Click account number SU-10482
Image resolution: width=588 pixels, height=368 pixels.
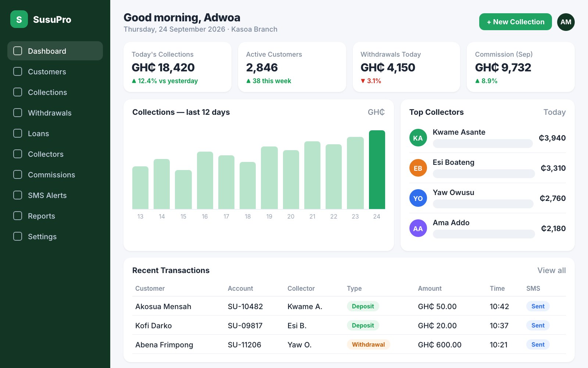click(245, 307)
